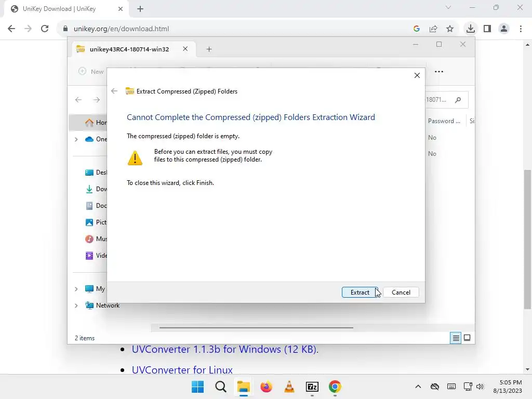Click the File Explorer horizontal scrollbar
Screen dimensions: 532x399
[x=256, y=328]
